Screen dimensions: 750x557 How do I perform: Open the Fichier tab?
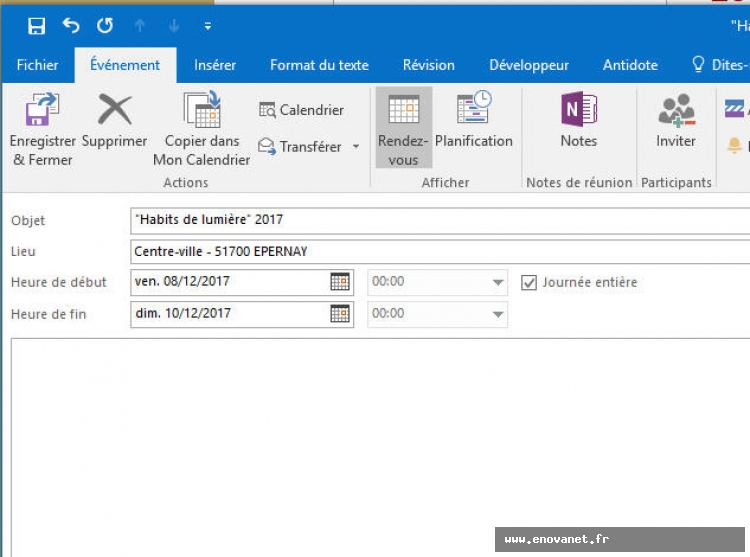37,65
